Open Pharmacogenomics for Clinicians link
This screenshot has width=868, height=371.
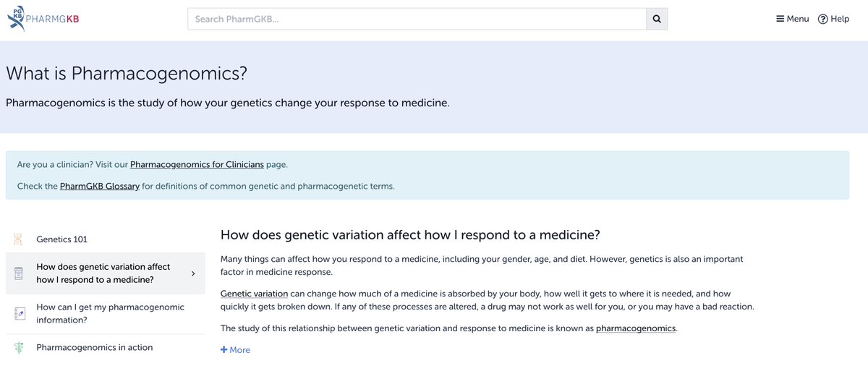pyautogui.click(x=197, y=165)
